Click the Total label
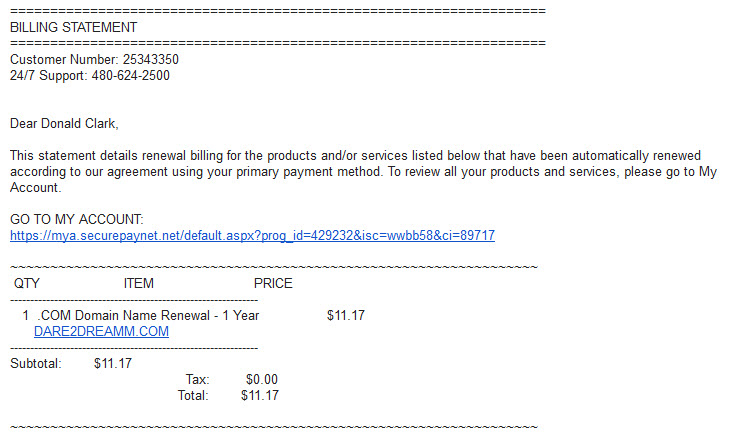 [x=193, y=396]
